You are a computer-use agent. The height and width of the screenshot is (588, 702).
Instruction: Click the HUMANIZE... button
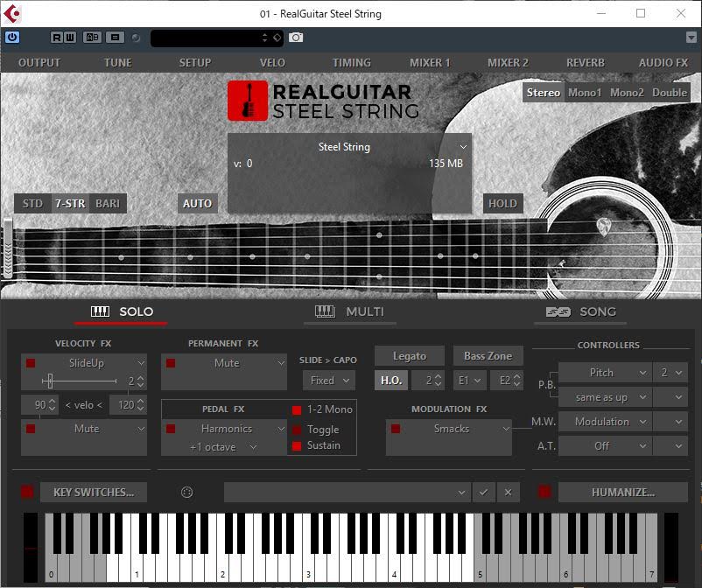click(623, 493)
